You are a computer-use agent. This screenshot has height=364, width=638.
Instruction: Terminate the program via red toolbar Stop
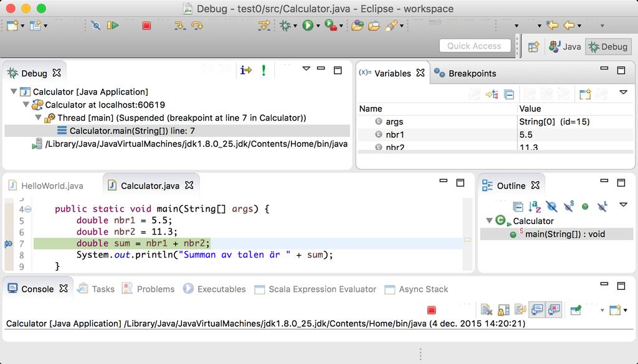[146, 26]
